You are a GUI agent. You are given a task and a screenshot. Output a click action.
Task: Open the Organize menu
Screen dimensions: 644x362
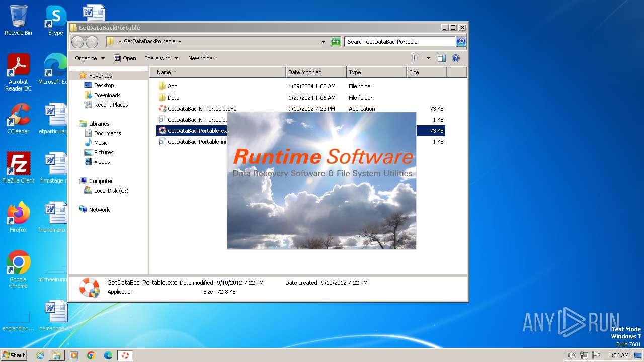click(90, 58)
